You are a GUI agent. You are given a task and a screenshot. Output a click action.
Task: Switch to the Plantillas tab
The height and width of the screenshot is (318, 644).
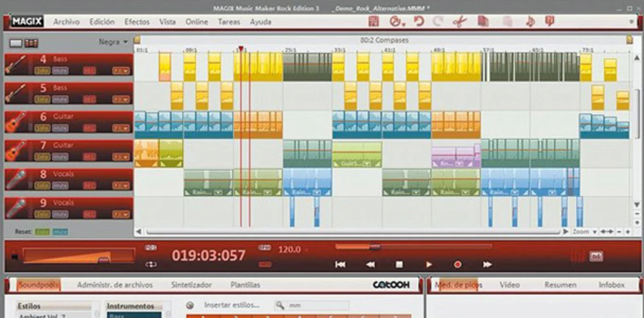(x=245, y=285)
